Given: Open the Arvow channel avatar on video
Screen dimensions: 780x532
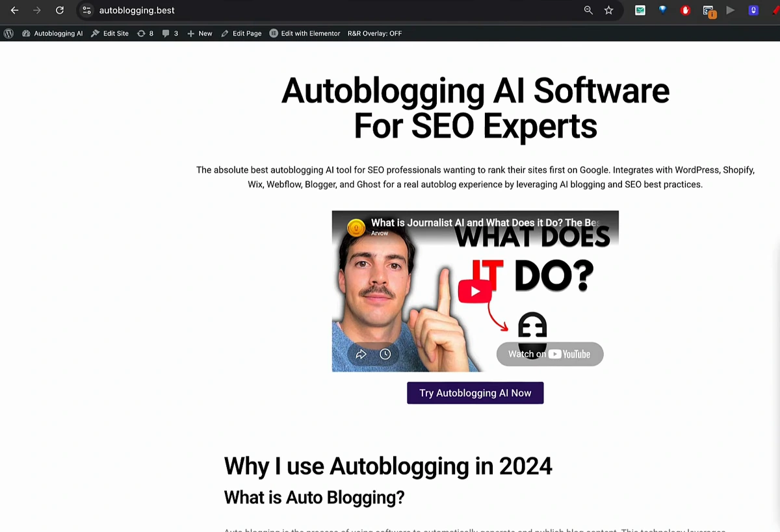Looking at the screenshot, I should (356, 227).
